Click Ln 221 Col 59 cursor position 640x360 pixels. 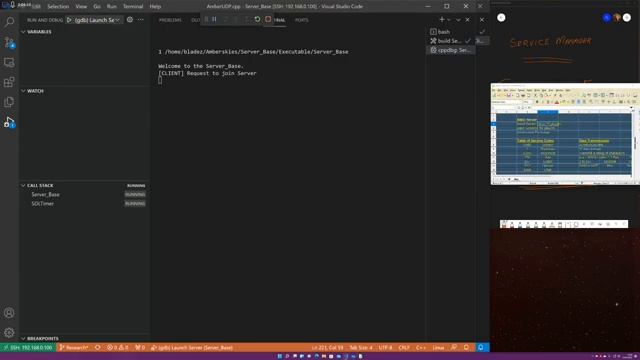coord(327,348)
